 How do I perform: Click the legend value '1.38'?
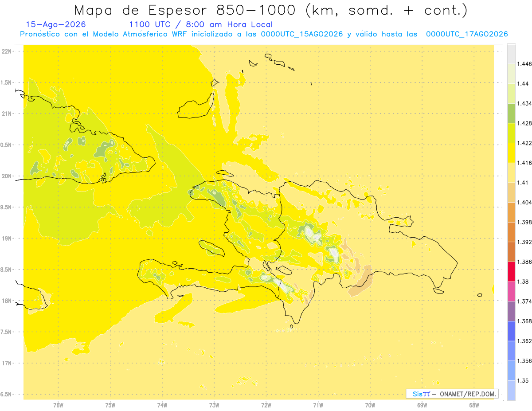click(523, 282)
